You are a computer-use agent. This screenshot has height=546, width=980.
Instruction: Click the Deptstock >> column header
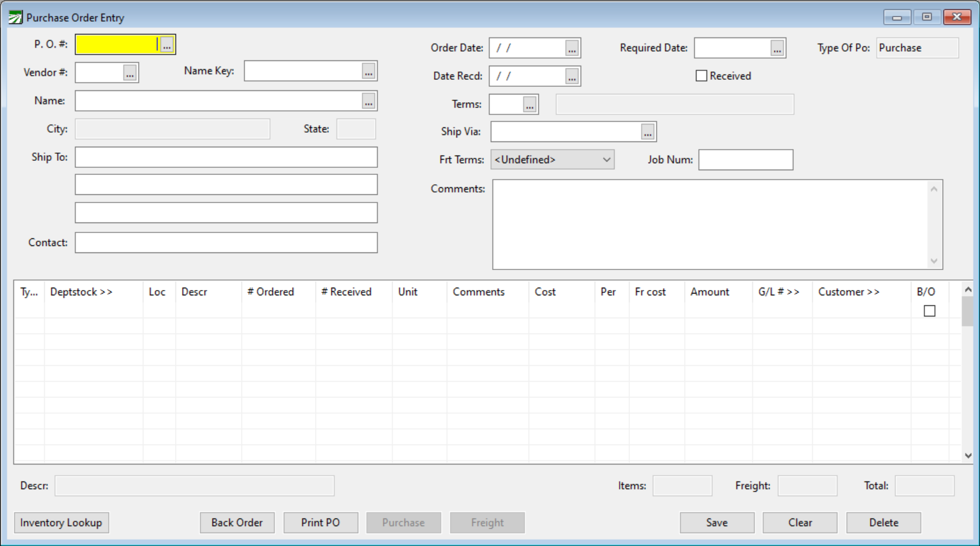(x=82, y=292)
